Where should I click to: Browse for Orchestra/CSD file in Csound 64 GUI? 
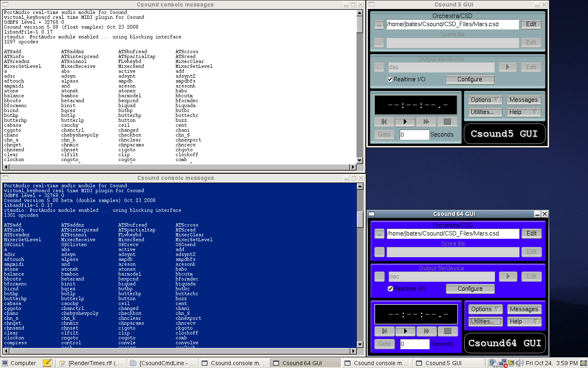coord(379,233)
